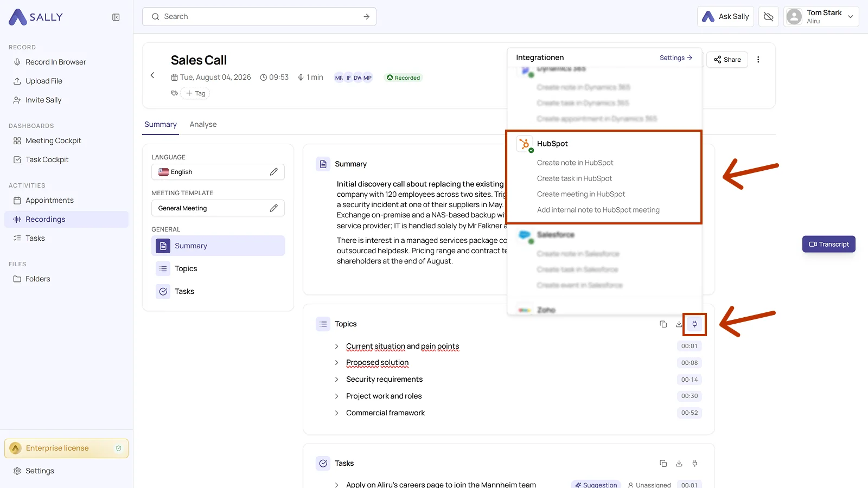Toggle the crossed-out cloud icon
The height and width of the screenshot is (488, 868).
[769, 17]
